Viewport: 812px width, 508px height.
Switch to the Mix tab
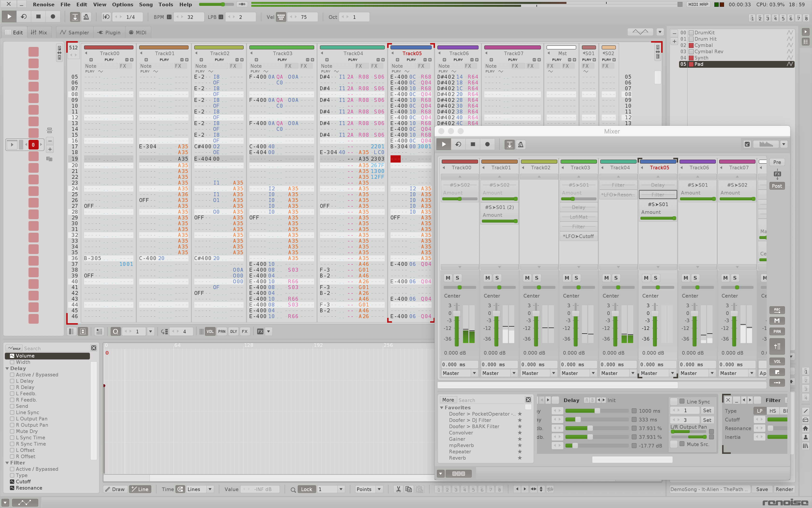[x=39, y=33]
